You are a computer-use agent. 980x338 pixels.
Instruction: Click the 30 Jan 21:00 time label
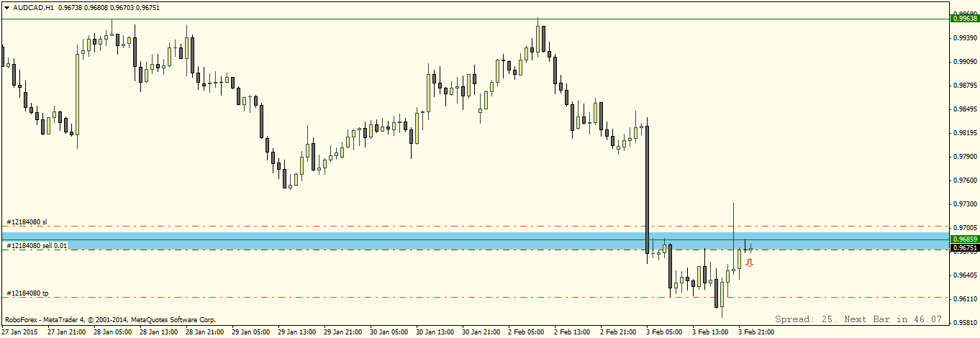pyautogui.click(x=481, y=332)
